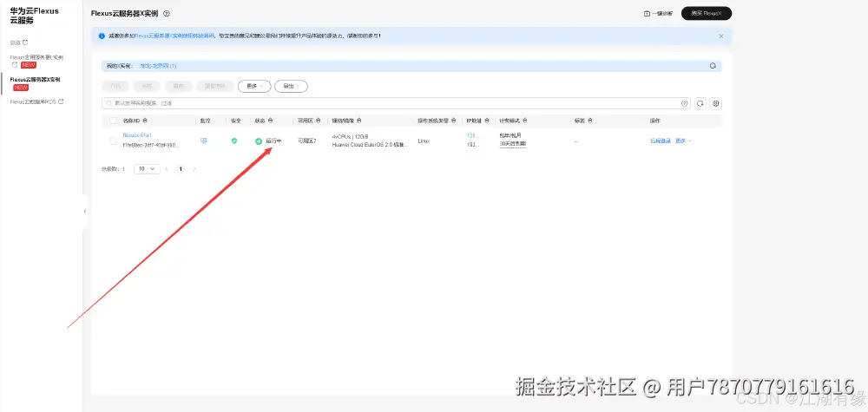The width and height of the screenshot is (868, 412).
Task: Sort by the 状态 column icon
Action: coord(270,121)
